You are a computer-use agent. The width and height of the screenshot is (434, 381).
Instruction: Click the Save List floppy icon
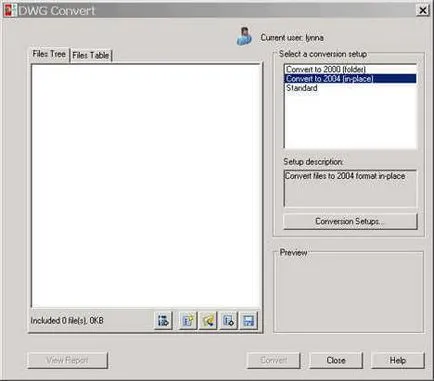249,321
